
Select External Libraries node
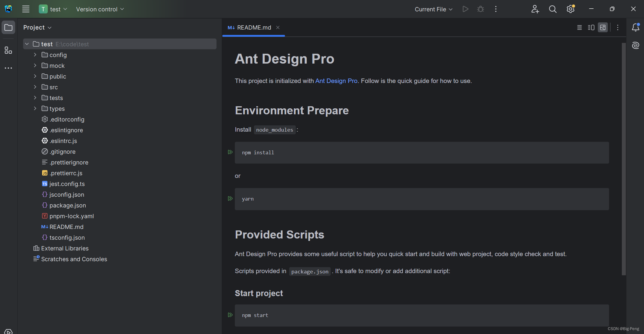(x=61, y=248)
